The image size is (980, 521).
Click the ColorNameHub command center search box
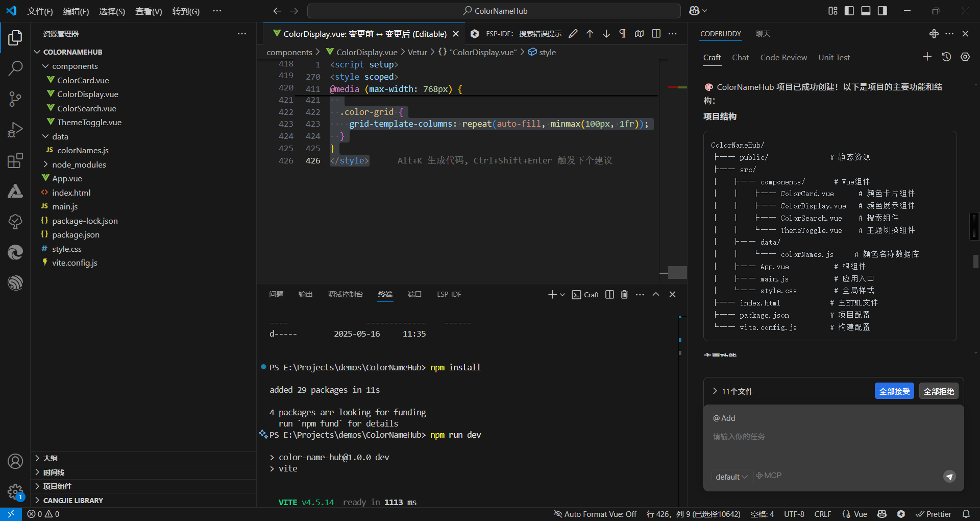pos(494,11)
